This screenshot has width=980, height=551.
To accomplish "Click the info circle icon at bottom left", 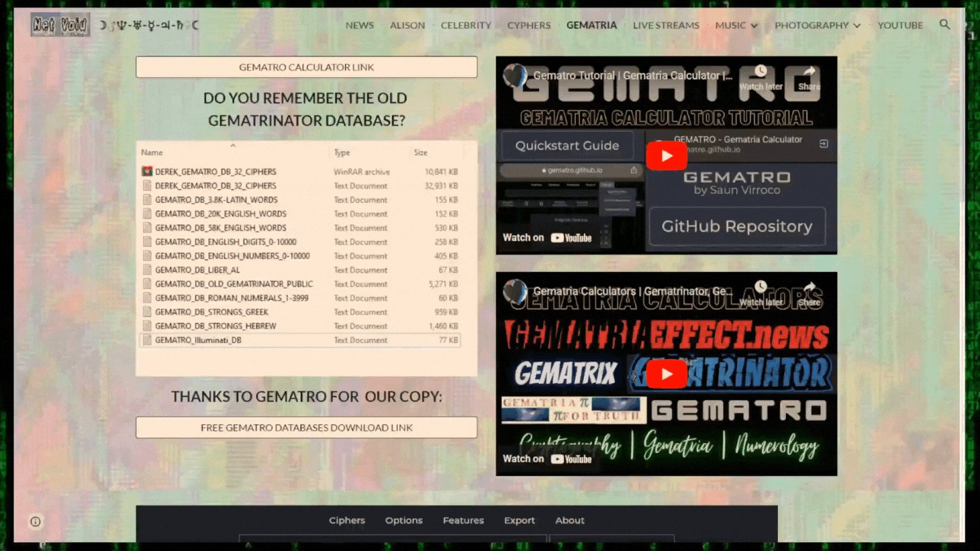I will [x=35, y=522].
